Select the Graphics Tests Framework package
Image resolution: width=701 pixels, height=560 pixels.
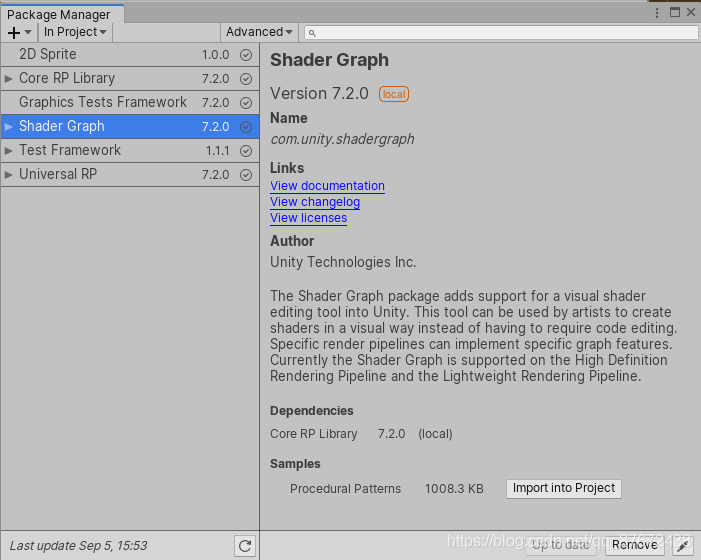[x=130, y=102]
